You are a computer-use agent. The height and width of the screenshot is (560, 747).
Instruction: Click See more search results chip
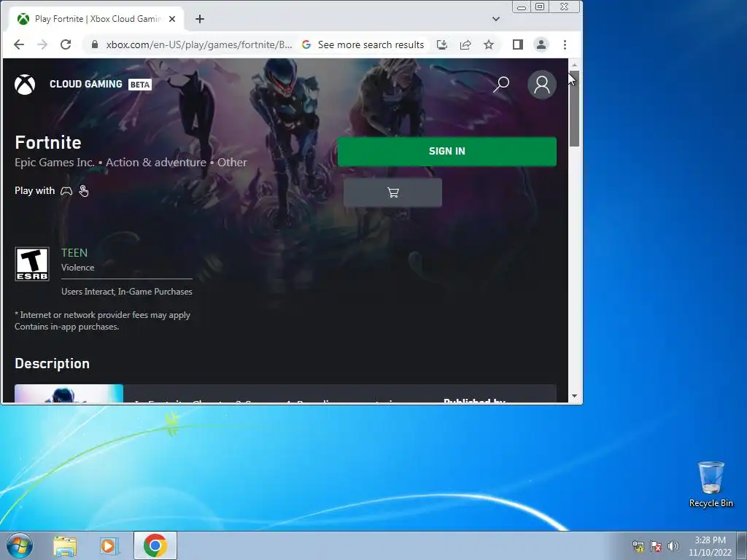(363, 44)
